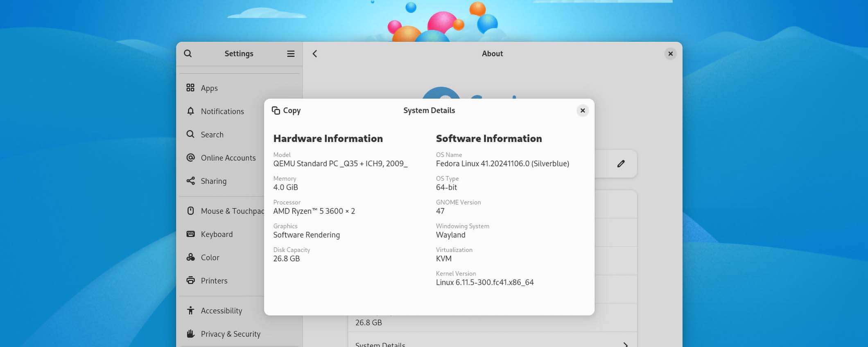
Task: Click the System Details dialog title
Action: point(429,110)
